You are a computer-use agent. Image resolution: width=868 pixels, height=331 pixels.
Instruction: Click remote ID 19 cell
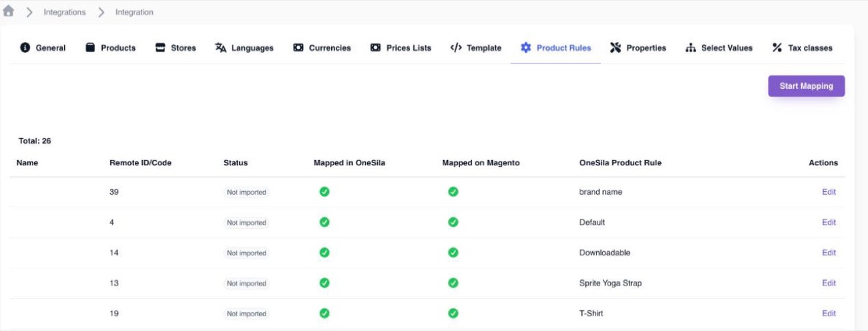[x=114, y=313]
